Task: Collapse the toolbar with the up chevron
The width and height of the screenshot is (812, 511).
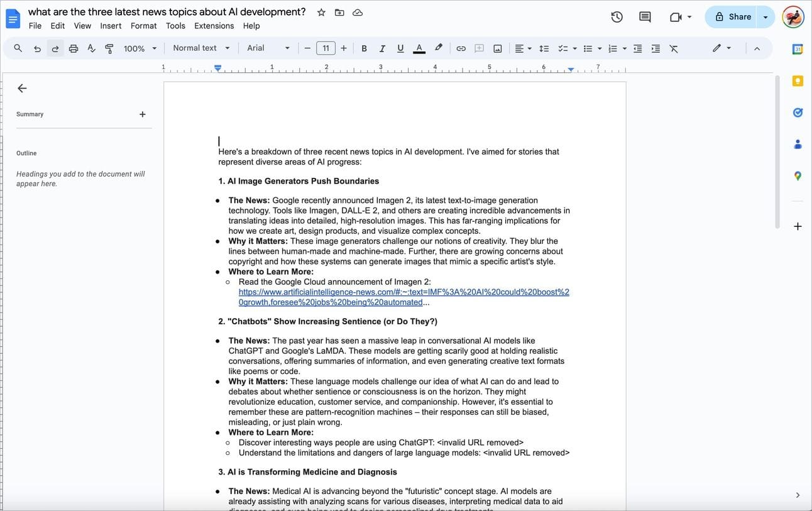Action: pyautogui.click(x=757, y=48)
